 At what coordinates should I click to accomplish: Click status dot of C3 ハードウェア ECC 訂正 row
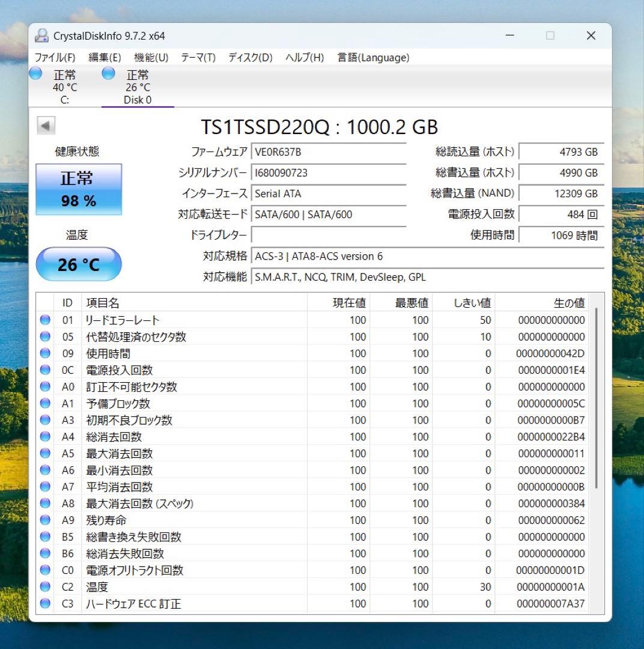click(x=45, y=603)
